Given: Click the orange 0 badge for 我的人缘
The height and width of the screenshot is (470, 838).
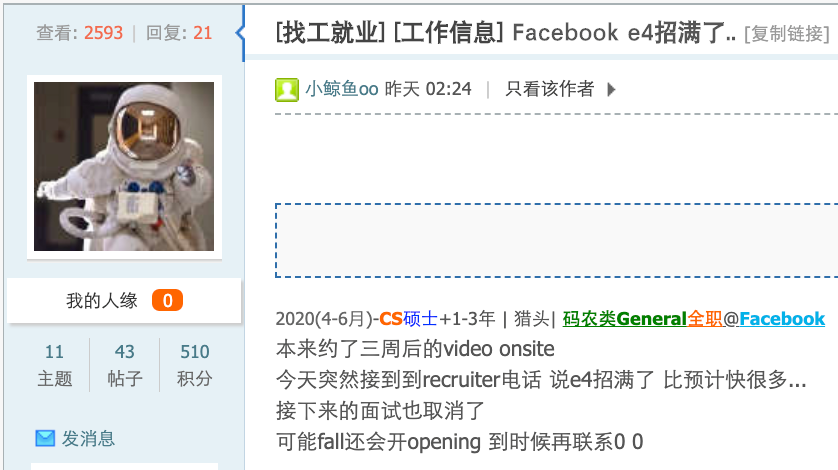Looking at the screenshot, I should click(167, 301).
